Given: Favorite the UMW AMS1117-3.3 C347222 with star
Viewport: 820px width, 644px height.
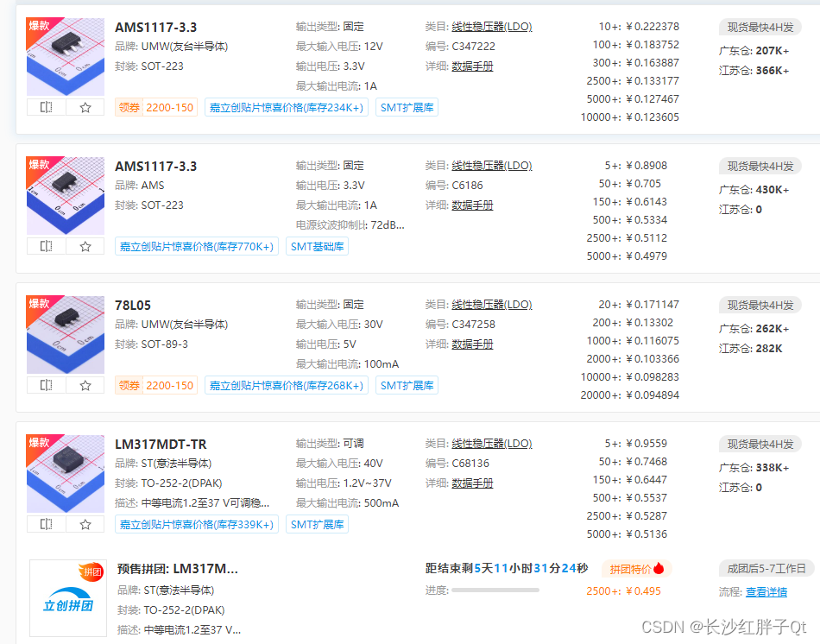Looking at the screenshot, I should point(85,107).
